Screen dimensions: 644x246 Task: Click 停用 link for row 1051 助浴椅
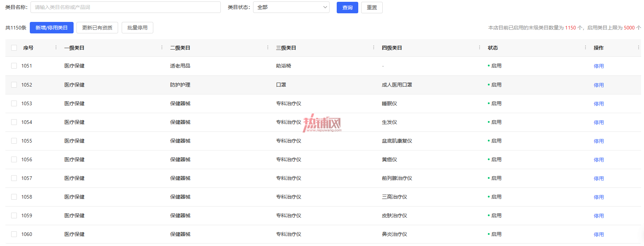(599, 66)
